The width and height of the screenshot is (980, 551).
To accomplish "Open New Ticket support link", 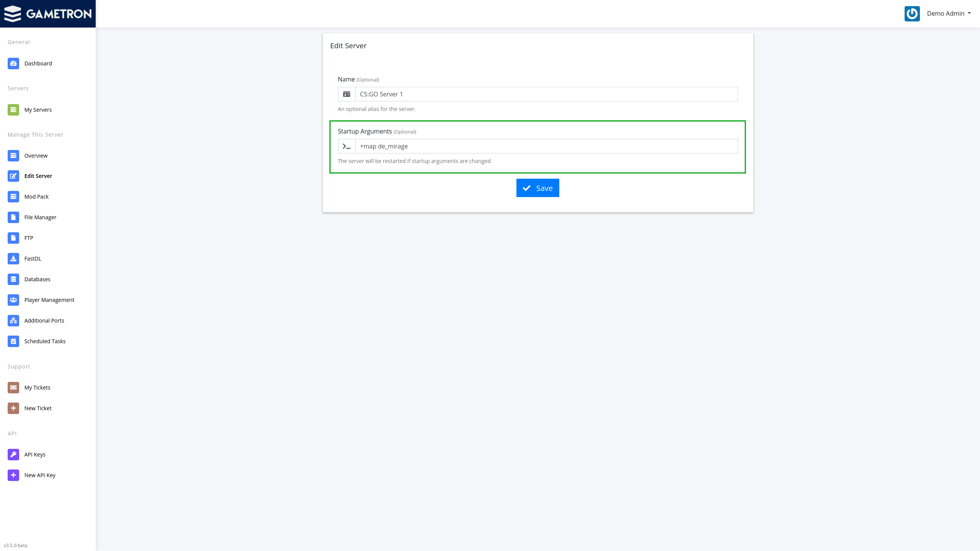I will coord(38,408).
